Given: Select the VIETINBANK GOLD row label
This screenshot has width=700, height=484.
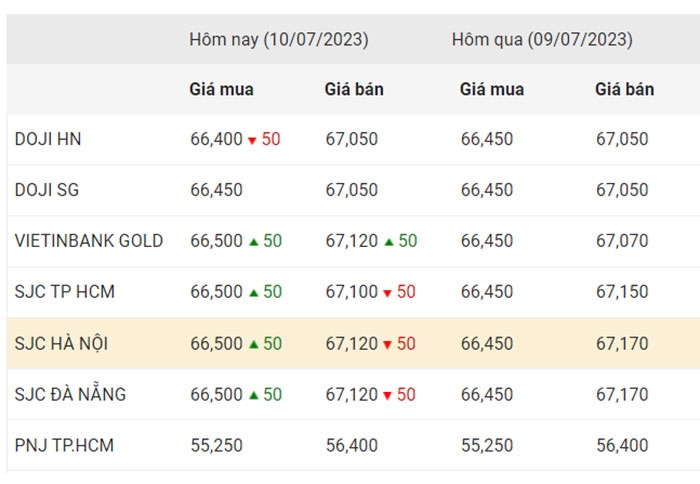Looking at the screenshot, I should 89,241.
